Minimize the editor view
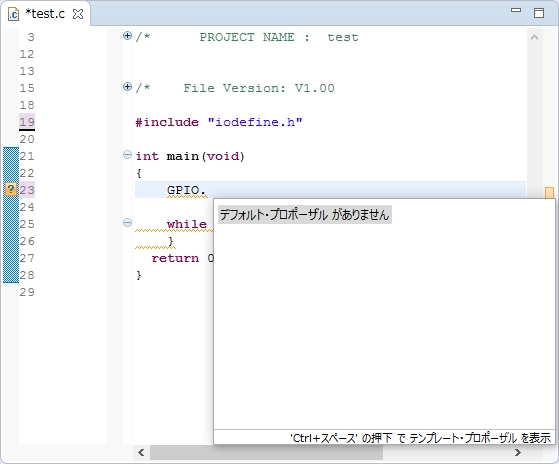Viewport: 559px width, 464px height. pos(516,10)
